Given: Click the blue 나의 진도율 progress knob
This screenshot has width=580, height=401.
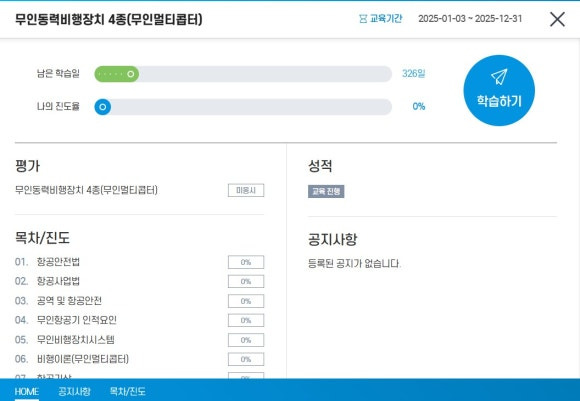Looking at the screenshot, I should (x=103, y=107).
